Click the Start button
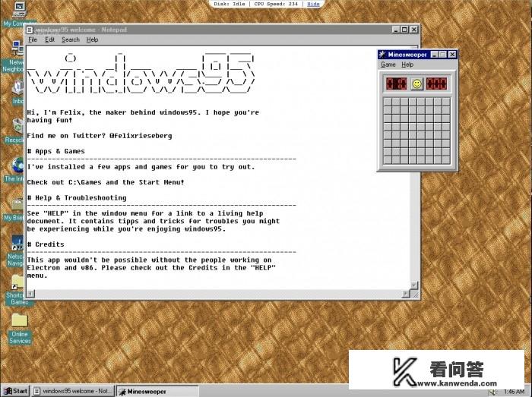 (16, 391)
